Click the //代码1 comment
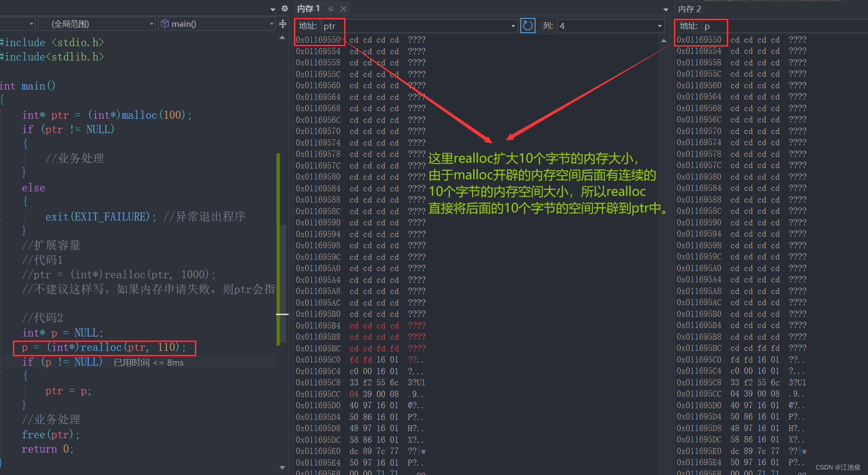Image resolution: width=868 pixels, height=475 pixels. point(43,260)
